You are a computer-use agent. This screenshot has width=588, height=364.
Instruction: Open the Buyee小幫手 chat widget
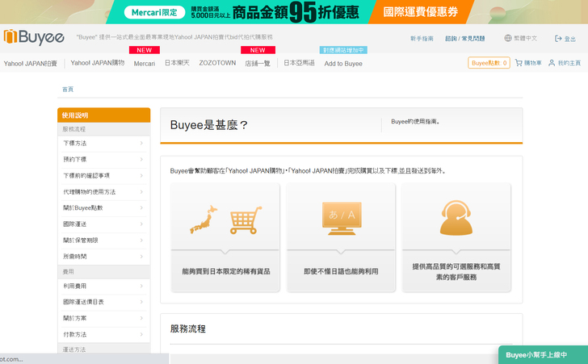(542, 354)
